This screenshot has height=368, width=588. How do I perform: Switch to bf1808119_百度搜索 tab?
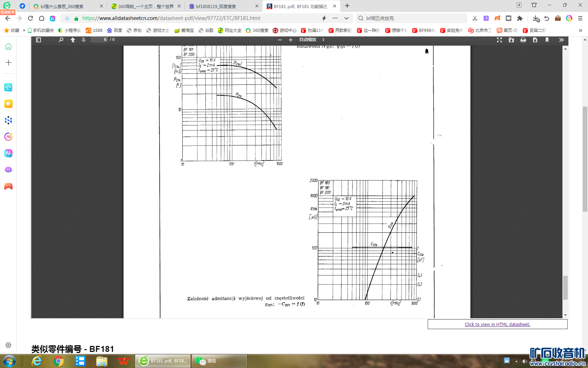tap(223, 6)
